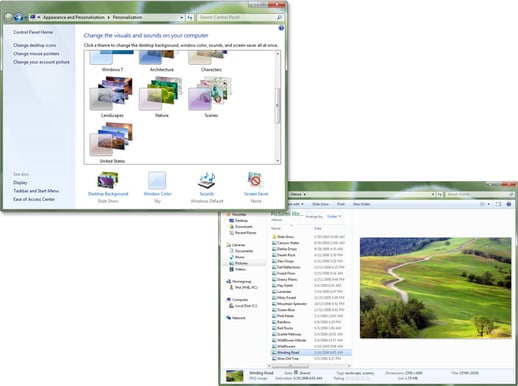Click New folder in Explorer toolbar
518x386 pixels.
point(361,204)
